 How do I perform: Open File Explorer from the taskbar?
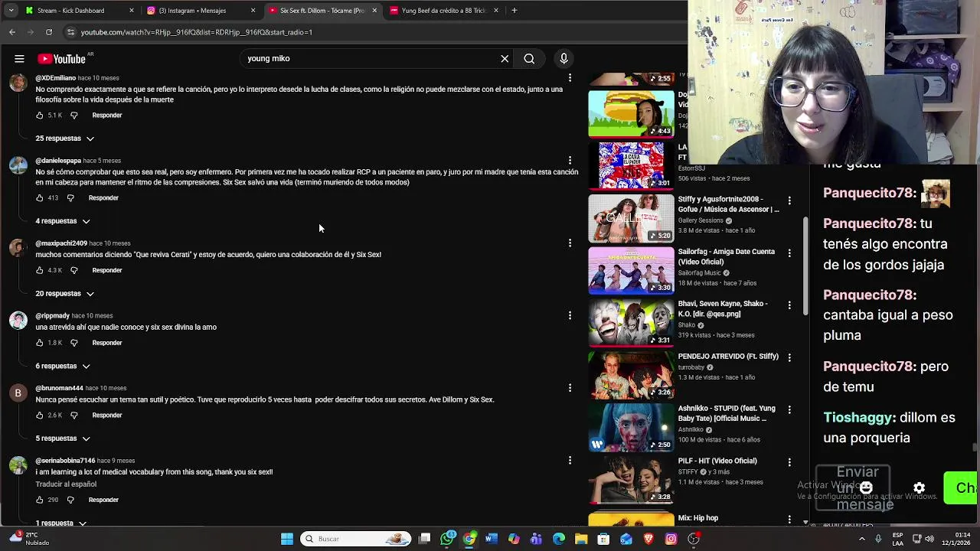(x=581, y=539)
